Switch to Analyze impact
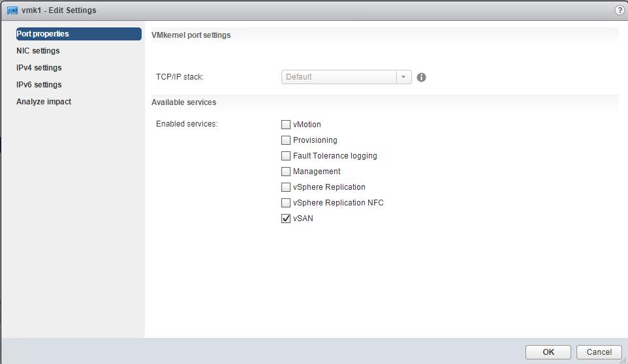The image size is (628, 364). [x=44, y=102]
